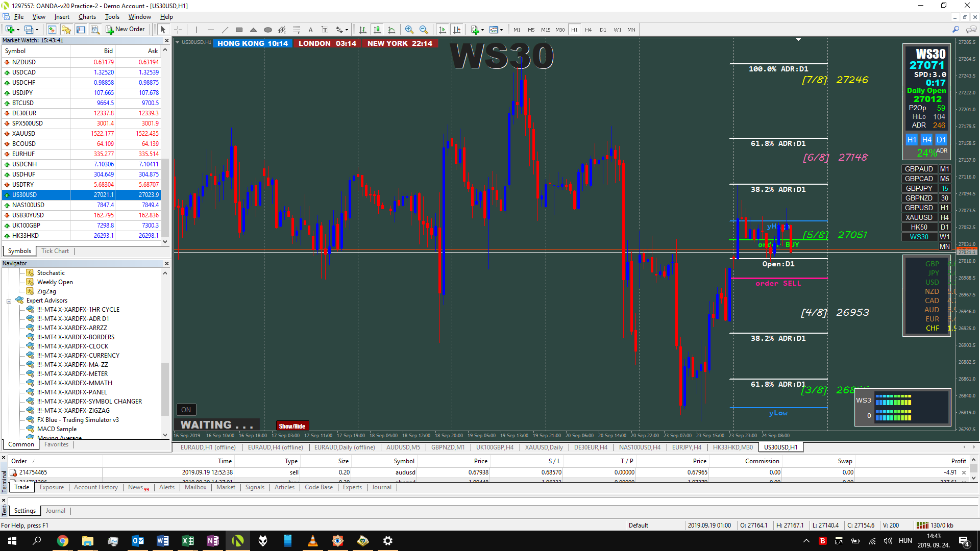Select the Crosshair tool
980x551 pixels.
178,30
